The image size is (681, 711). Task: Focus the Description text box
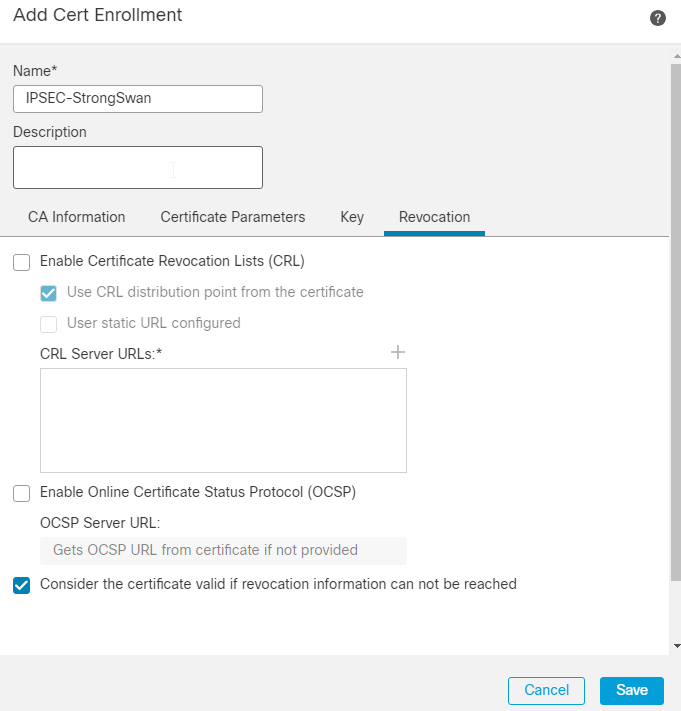point(138,167)
